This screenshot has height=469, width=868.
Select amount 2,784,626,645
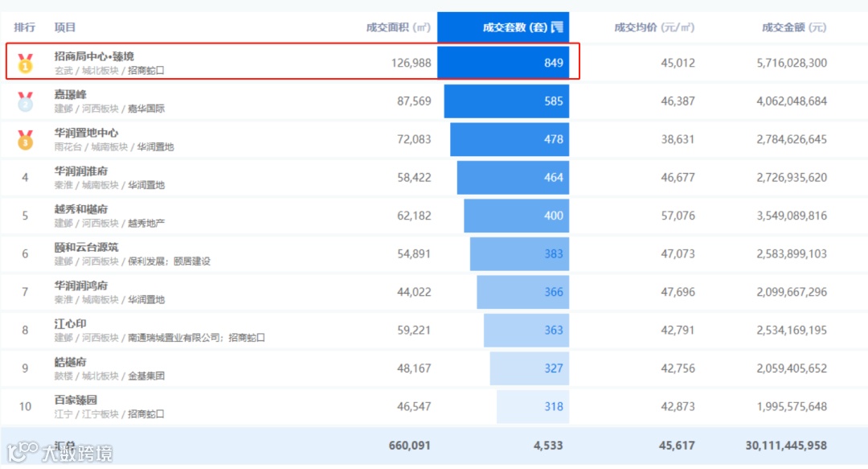click(x=792, y=140)
